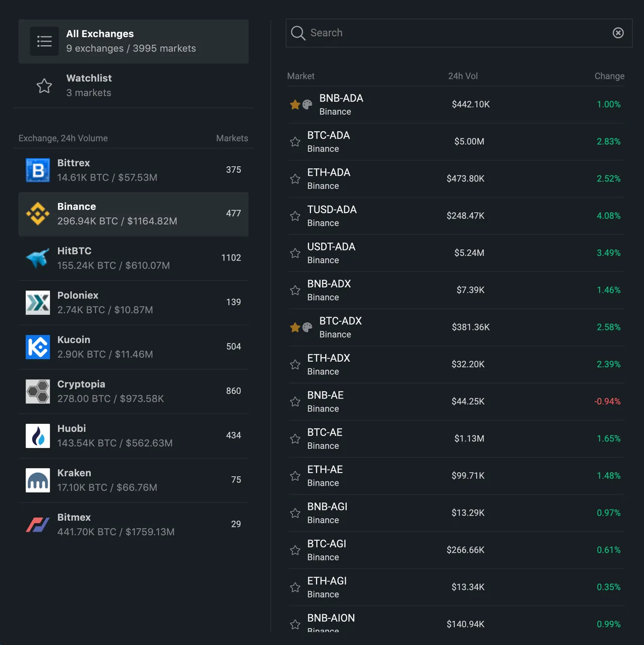
Task: Click the Bitmex exchange logo
Action: (x=38, y=525)
